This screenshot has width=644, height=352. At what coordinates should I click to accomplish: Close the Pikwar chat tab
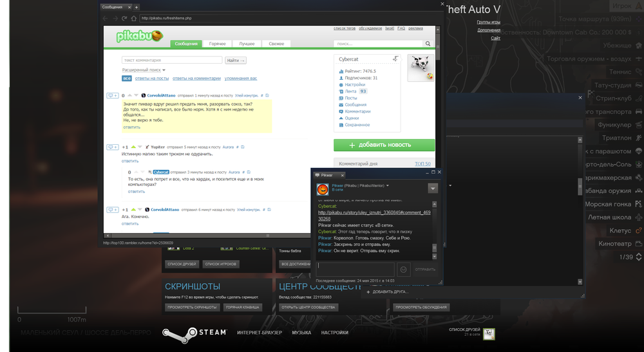pos(342,175)
